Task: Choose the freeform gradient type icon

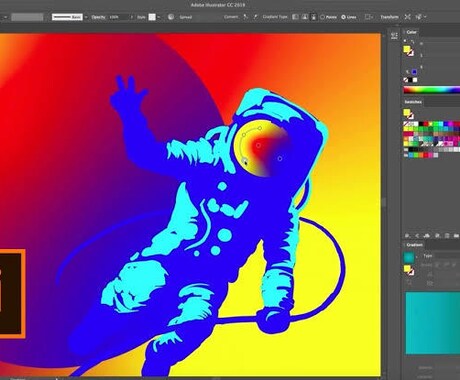Action: pyautogui.click(x=313, y=17)
